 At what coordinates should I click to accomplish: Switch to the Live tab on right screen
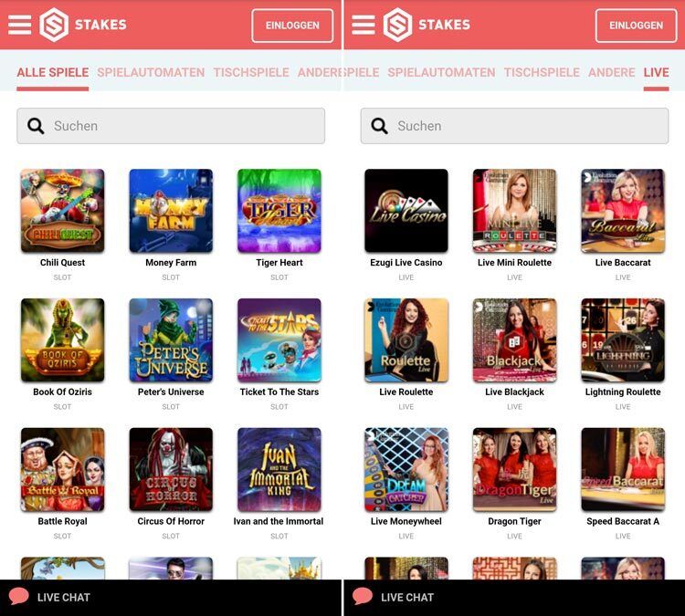(x=656, y=72)
